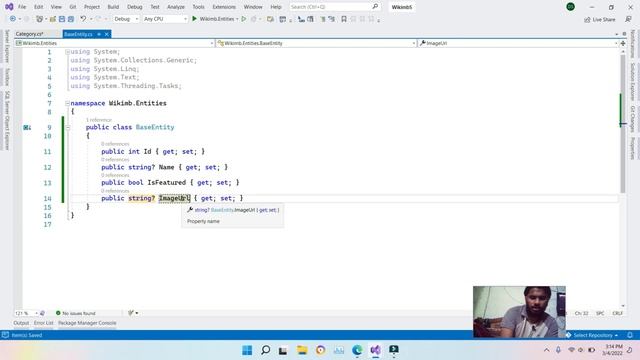Click the ImageUrl property name in code
The image size is (640, 360).
coord(174,198)
